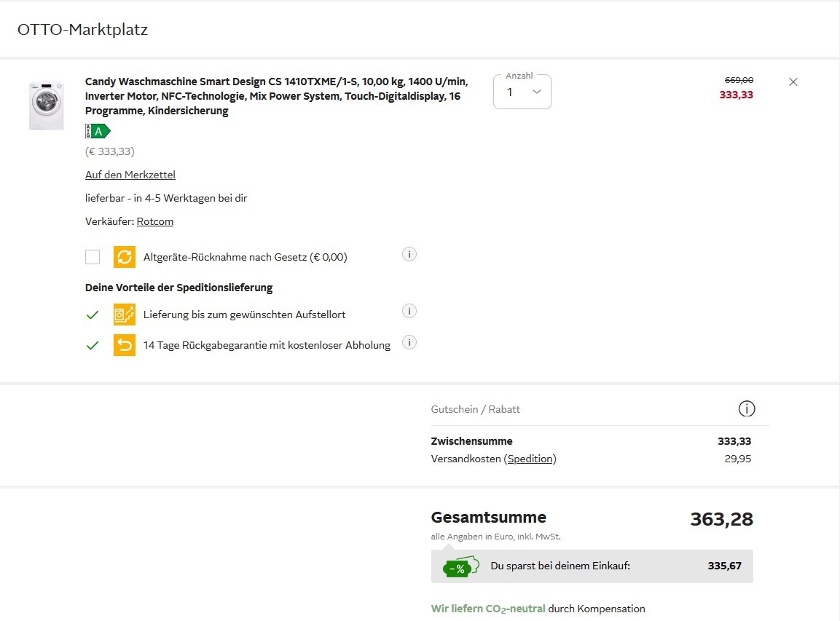Remove the Candy washing machine from the cart
This screenshot has width=840, height=621.
tap(793, 82)
